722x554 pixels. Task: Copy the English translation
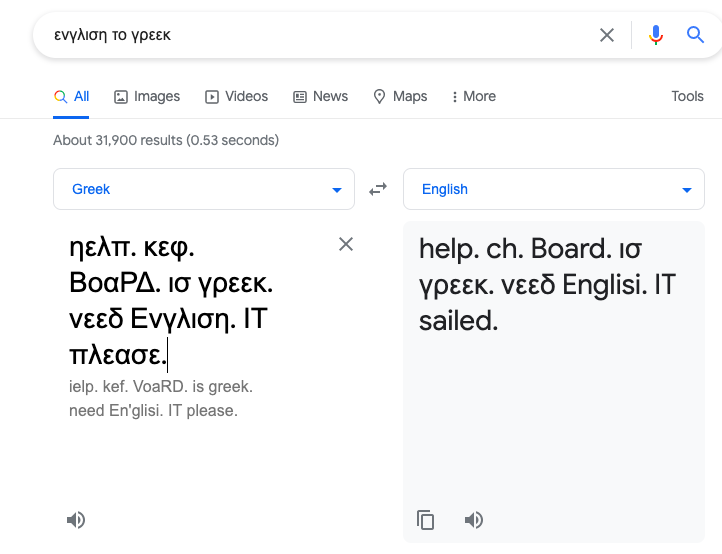pos(425,520)
